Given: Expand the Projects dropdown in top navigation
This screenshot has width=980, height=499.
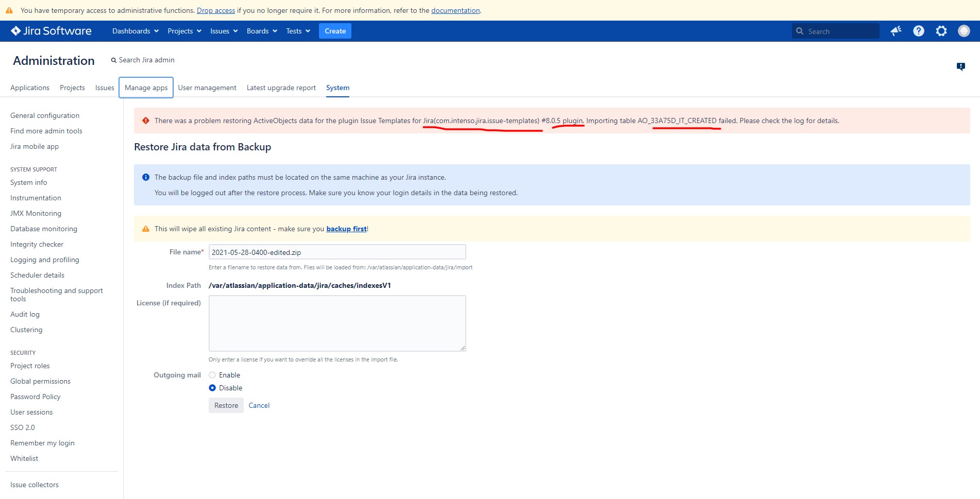Looking at the screenshot, I should pyautogui.click(x=184, y=31).
